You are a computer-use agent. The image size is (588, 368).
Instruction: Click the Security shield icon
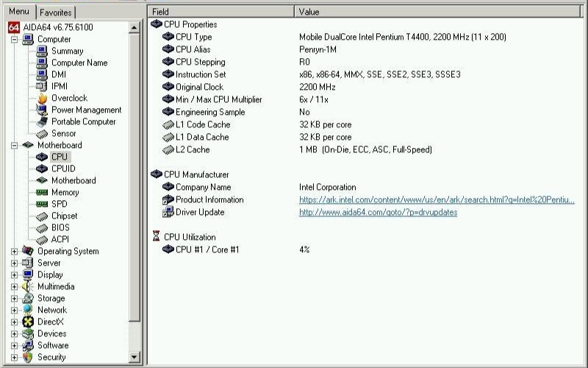(x=28, y=357)
